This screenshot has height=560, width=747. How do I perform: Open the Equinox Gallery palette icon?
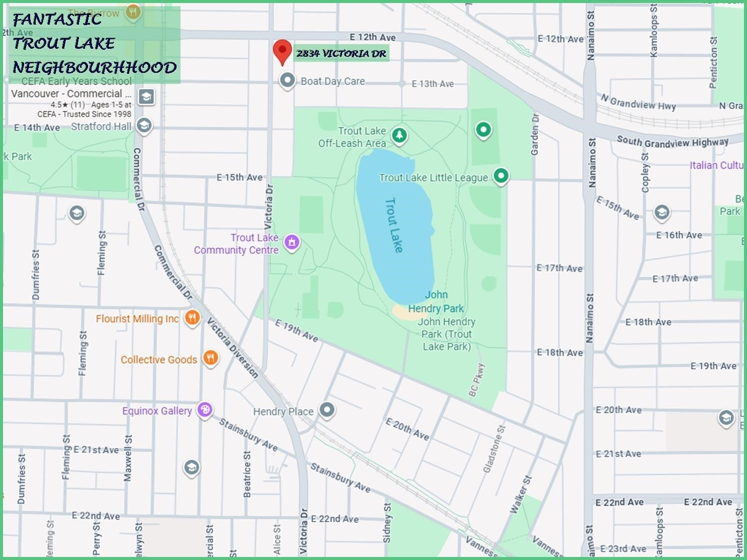click(x=205, y=410)
